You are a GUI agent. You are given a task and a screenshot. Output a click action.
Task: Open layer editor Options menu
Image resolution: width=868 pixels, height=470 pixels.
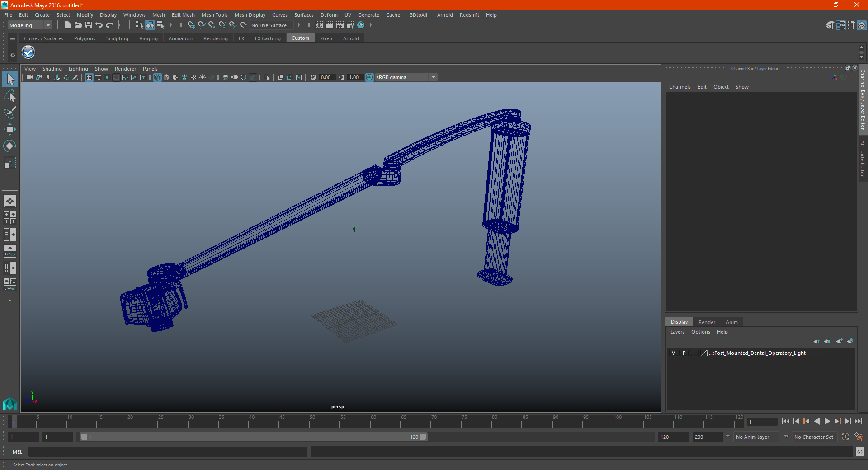point(700,332)
